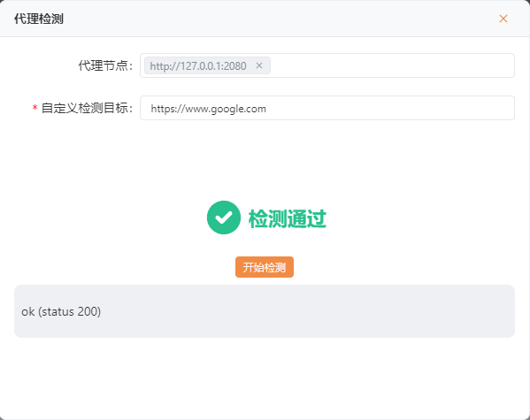Select the ok (status 200) message
Viewport: 530px width, 420px height.
click(61, 311)
